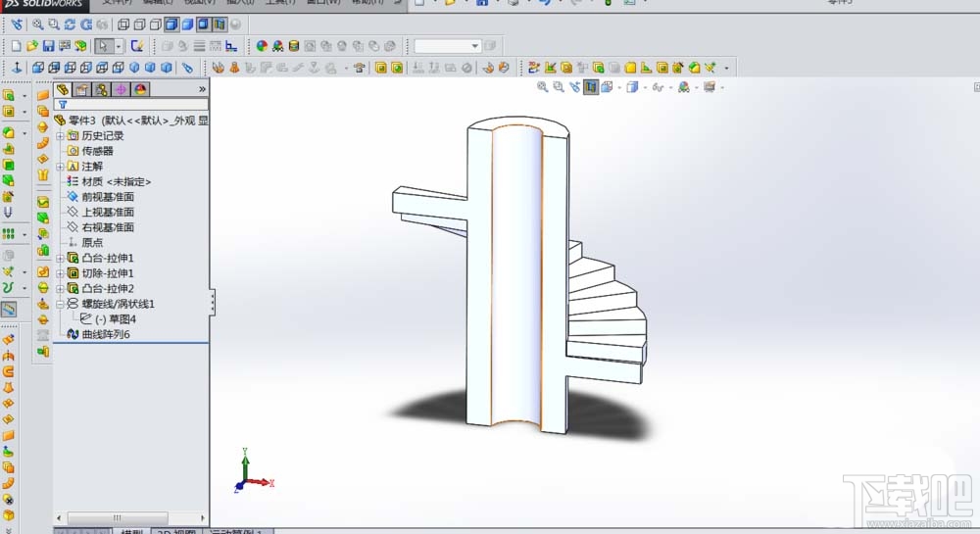Viewport: 980px width, 534px height.
Task: Toggle Hidden Lines Visible display mode
Action: 139,24
